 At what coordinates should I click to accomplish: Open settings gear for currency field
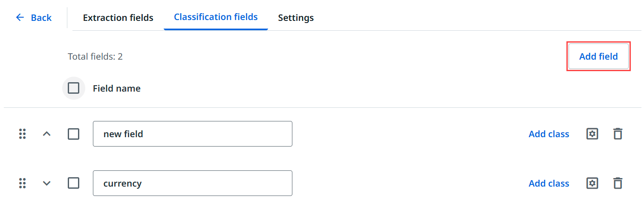coord(592,183)
